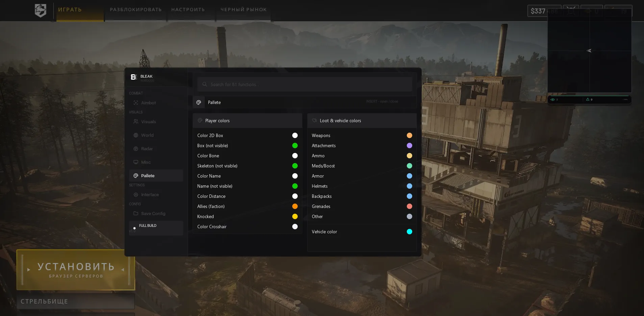
Task: Click the Interface gear icon
Action: (136, 194)
